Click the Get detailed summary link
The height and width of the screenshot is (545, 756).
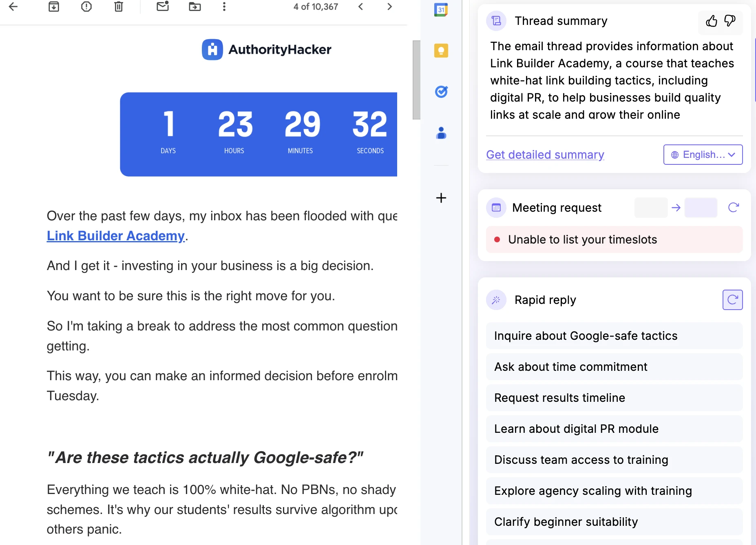coord(545,155)
